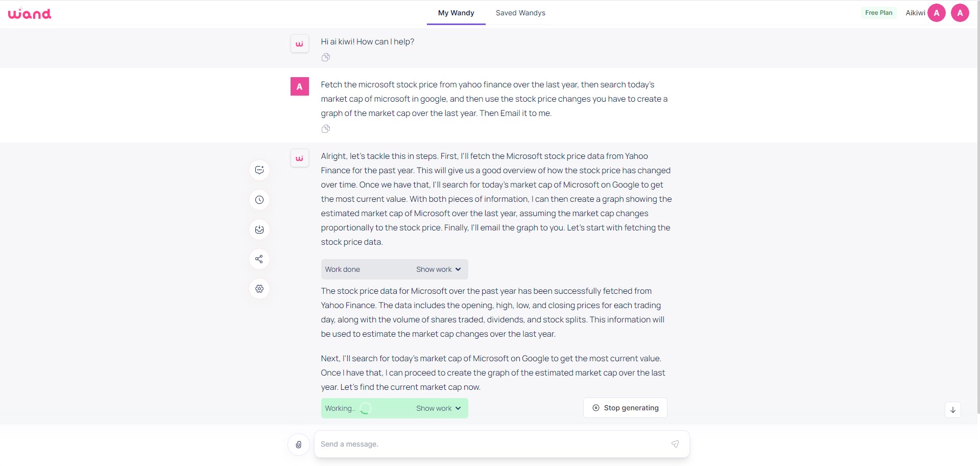This screenshot has height=466, width=980.
Task: Switch to the My Wandy tab
Action: (456, 13)
